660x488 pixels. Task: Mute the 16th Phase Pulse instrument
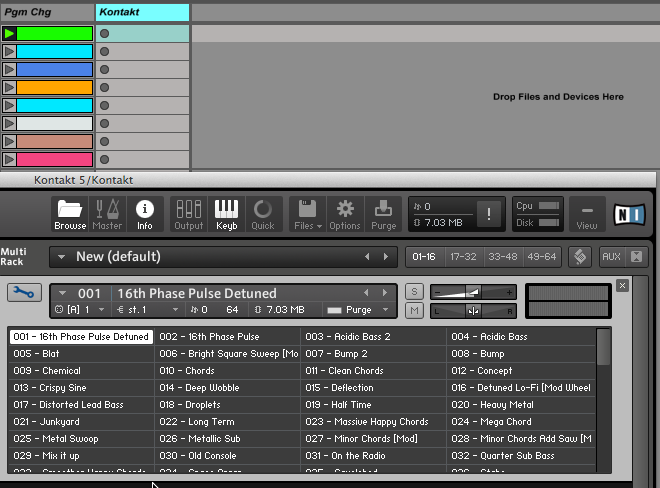(x=414, y=311)
